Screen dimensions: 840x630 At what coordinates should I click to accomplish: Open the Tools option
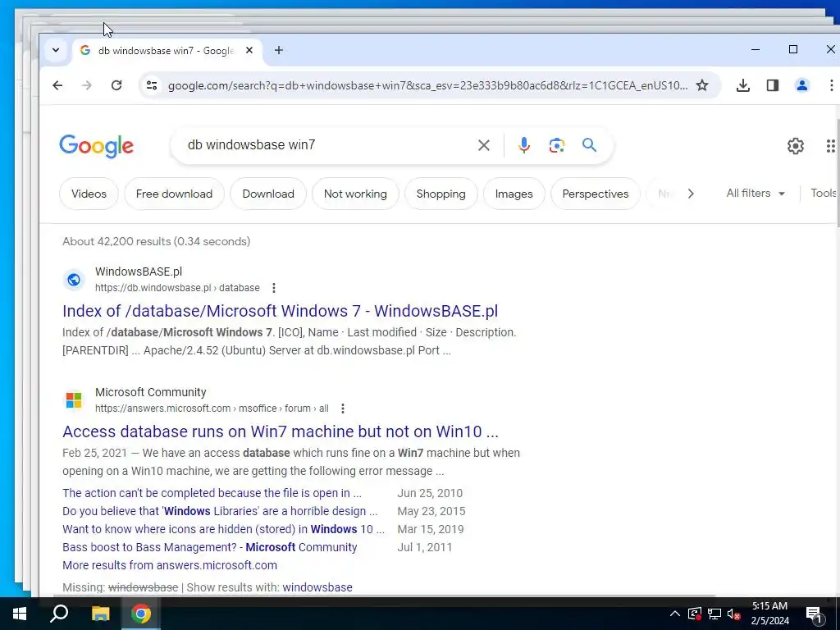(824, 193)
